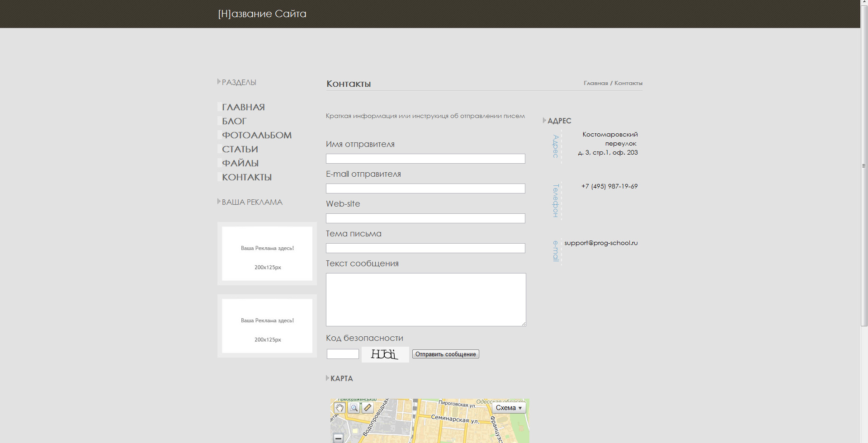
Task: Go to the БЛОГ section
Action: pyautogui.click(x=234, y=121)
